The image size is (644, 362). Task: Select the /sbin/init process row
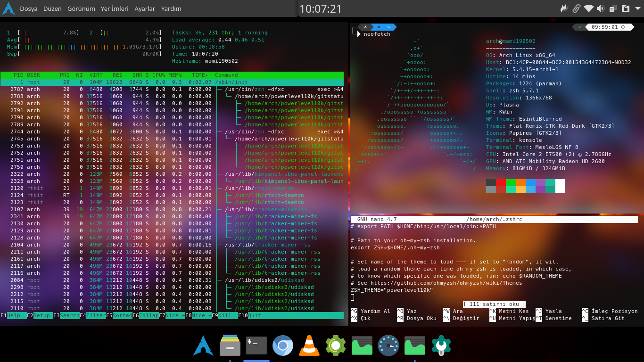point(172,82)
